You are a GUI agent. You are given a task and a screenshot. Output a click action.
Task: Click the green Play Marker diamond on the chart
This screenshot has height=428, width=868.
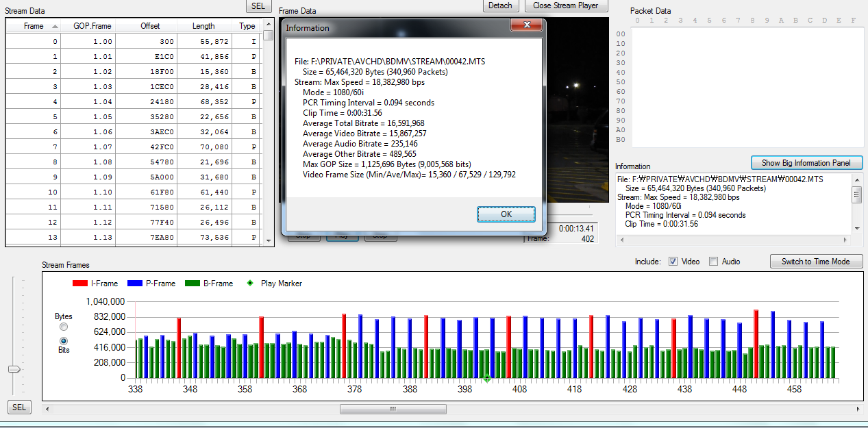[x=487, y=378]
